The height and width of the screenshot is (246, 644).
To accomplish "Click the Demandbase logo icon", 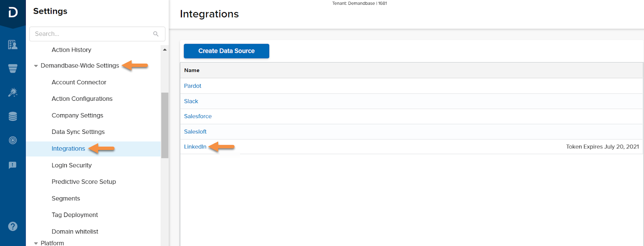I will [x=13, y=13].
